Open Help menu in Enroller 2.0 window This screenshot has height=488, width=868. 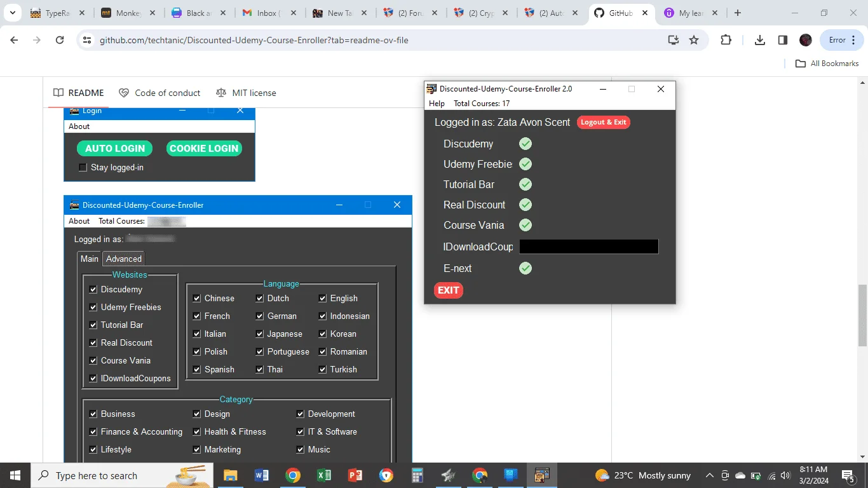(x=437, y=104)
